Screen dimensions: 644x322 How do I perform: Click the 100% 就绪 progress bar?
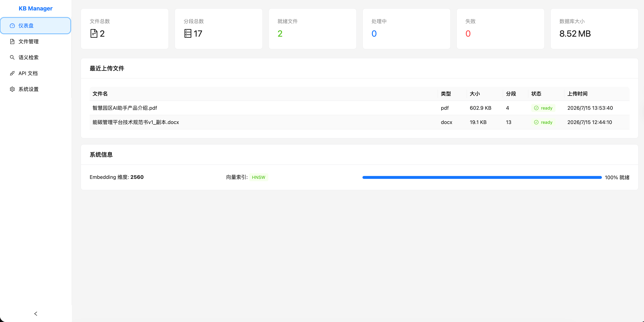click(x=482, y=177)
